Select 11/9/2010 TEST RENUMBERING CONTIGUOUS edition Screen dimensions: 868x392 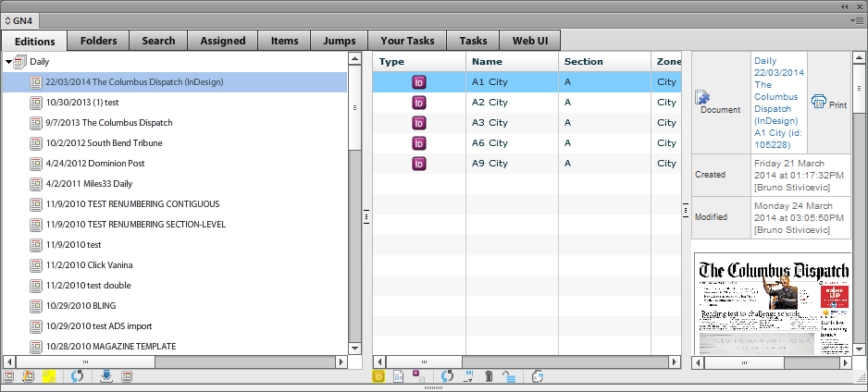click(174, 204)
